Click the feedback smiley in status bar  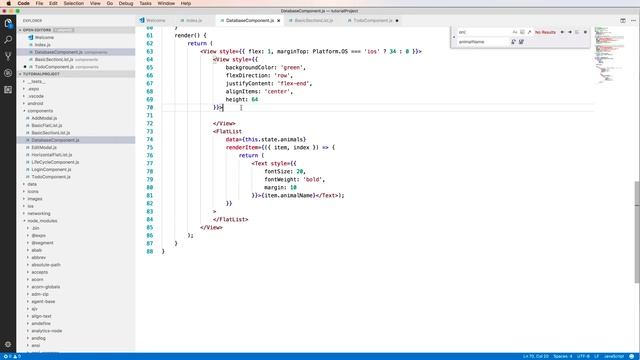coord(632,356)
